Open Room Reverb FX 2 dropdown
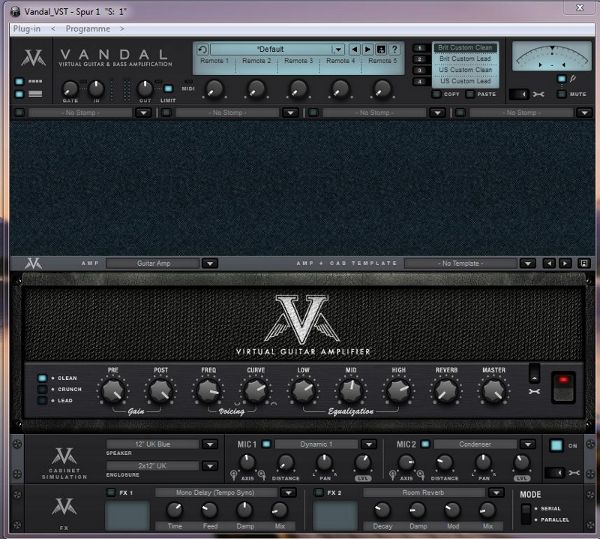Image resolution: width=600 pixels, height=539 pixels. (496, 492)
